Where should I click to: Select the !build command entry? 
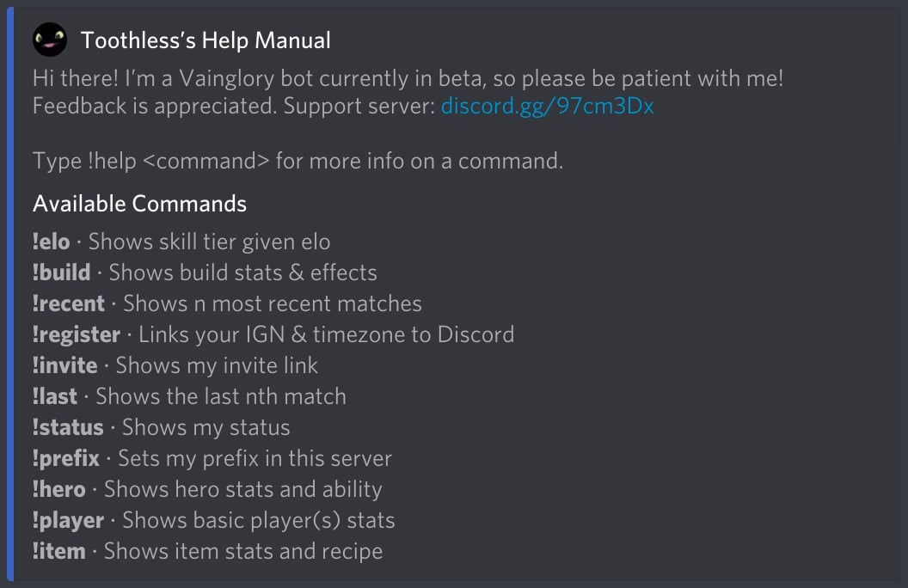coord(59,273)
